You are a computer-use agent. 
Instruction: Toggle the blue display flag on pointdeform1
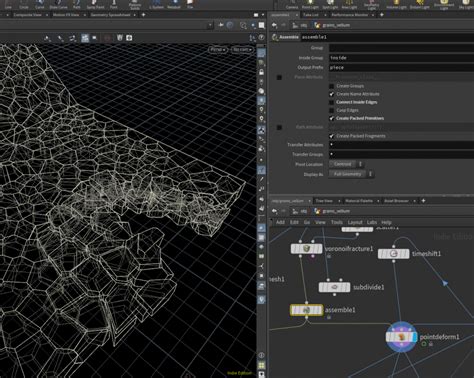pyautogui.click(x=414, y=337)
